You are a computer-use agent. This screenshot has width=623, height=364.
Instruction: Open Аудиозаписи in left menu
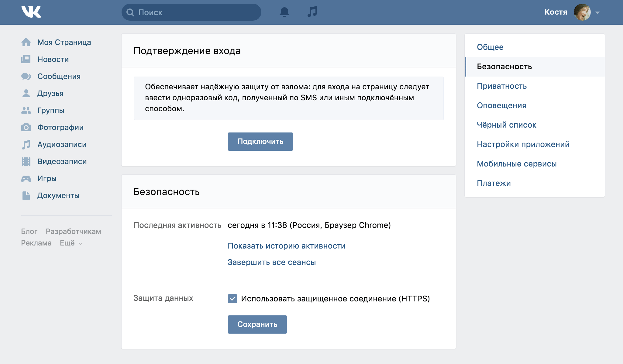62,144
